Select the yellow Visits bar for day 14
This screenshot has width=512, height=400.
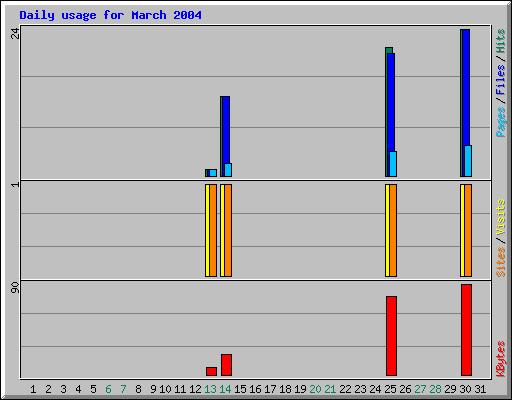point(222,230)
